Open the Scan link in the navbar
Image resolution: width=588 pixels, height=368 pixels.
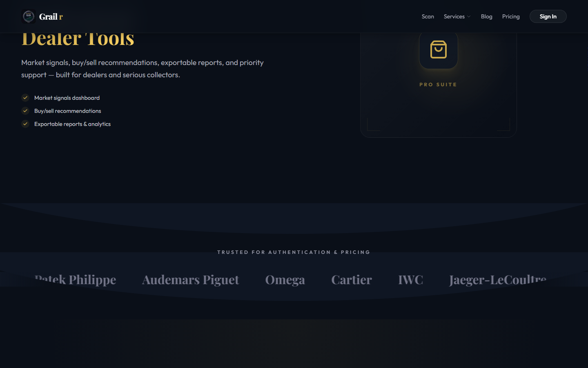coord(428,16)
